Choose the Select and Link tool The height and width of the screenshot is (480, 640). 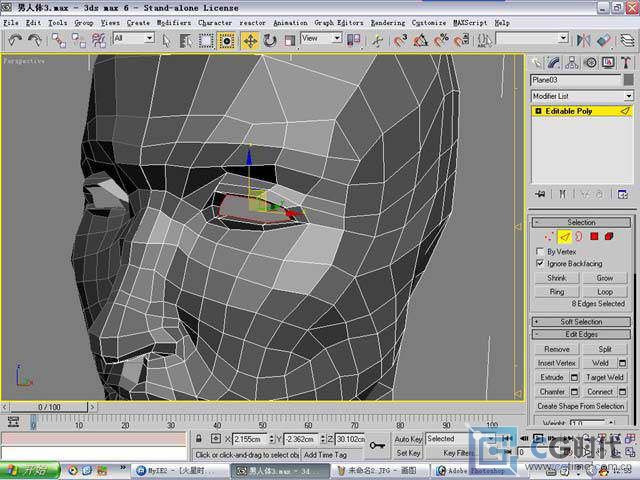click(58, 40)
